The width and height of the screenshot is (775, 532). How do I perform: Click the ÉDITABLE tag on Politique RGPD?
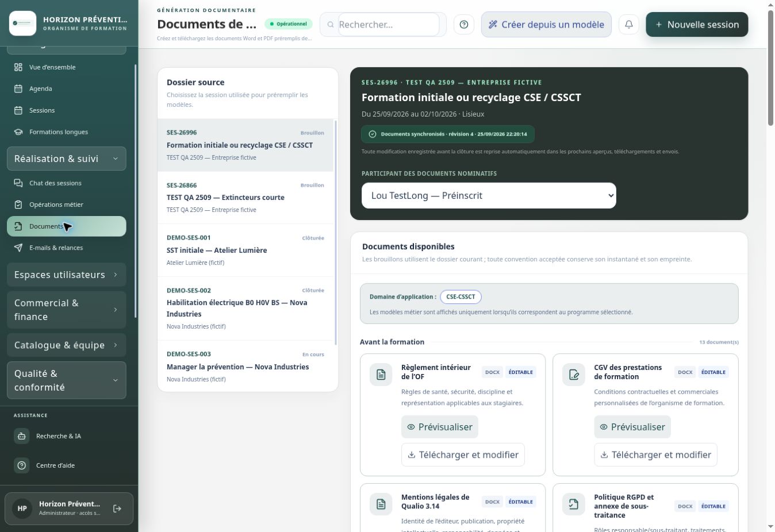click(713, 506)
